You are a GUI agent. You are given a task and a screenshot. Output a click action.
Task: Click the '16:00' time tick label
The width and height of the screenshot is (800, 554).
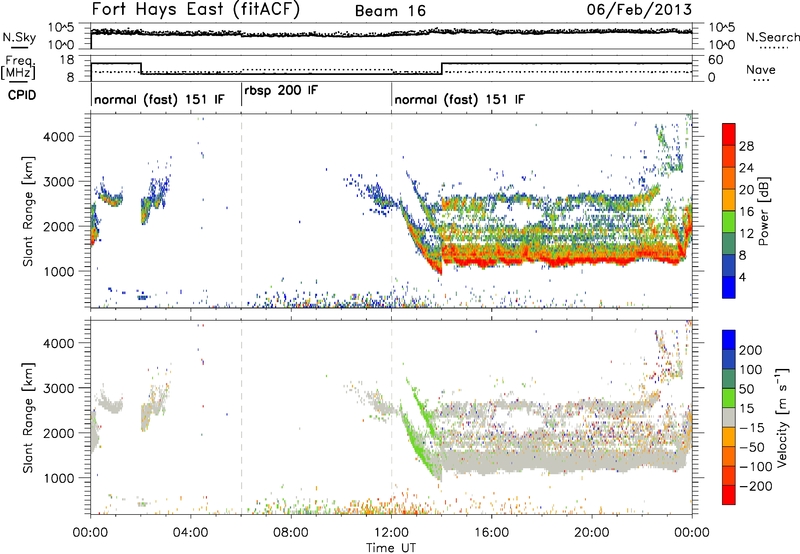[x=492, y=533]
